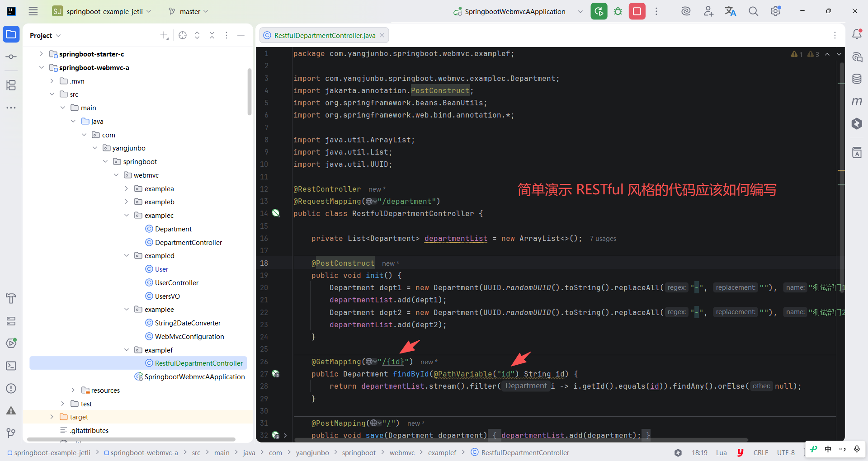Expand the resources folder

pos(73,390)
